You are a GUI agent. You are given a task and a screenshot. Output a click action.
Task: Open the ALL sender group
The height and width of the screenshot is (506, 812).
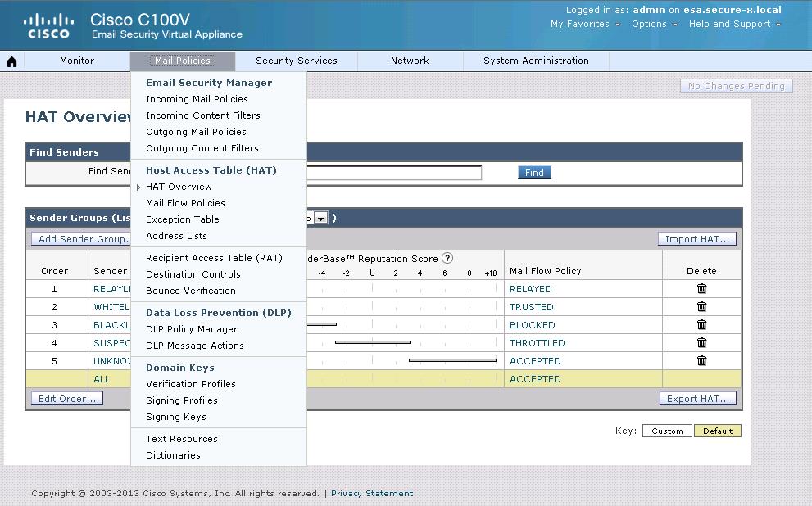pos(102,379)
